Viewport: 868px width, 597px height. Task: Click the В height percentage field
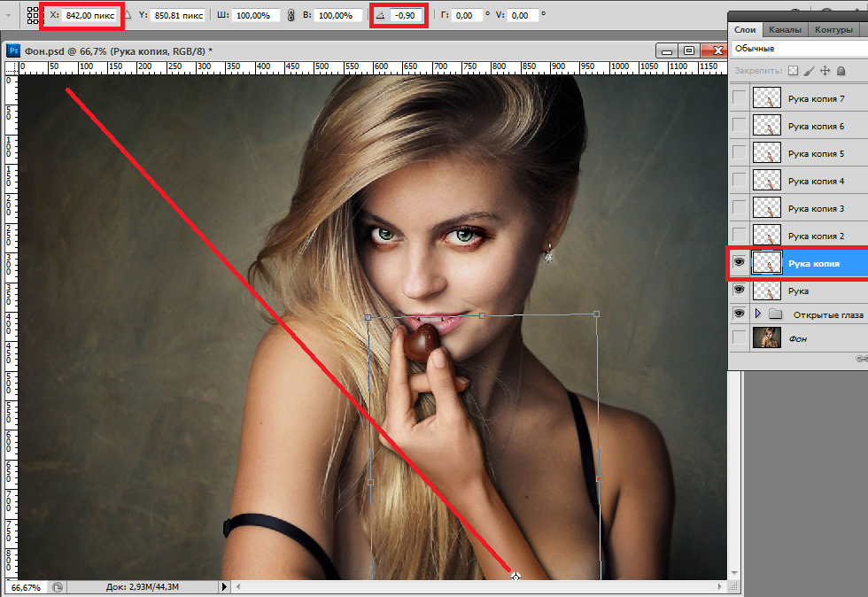click(x=337, y=16)
